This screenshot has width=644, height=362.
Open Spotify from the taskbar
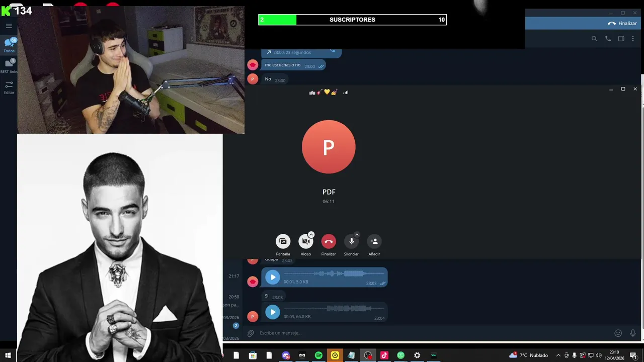318,355
